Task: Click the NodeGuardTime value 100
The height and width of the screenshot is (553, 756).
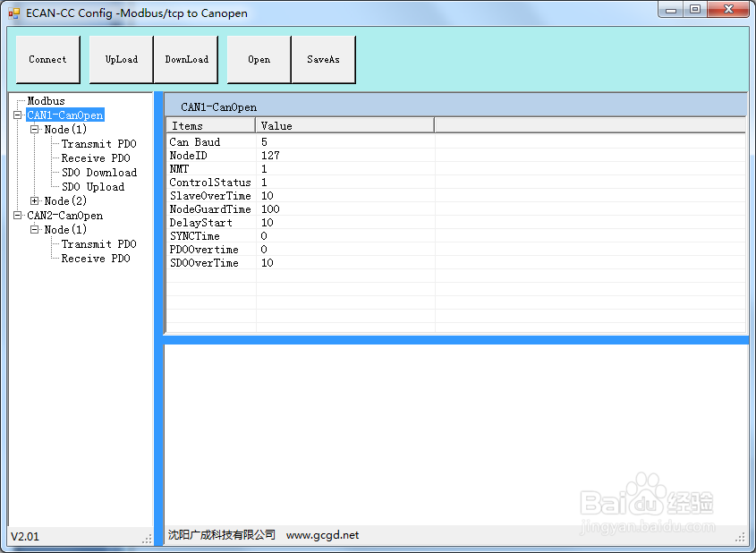Action: click(x=270, y=209)
